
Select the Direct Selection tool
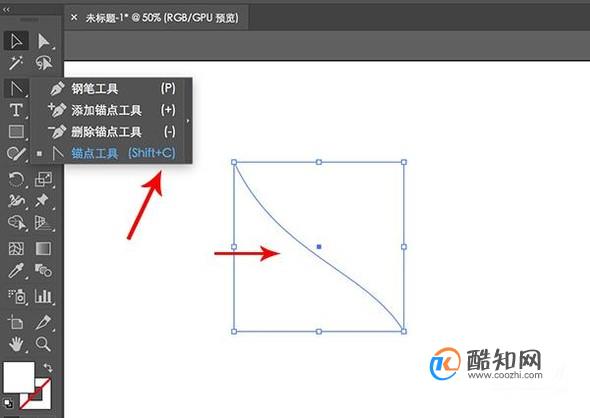(44, 41)
